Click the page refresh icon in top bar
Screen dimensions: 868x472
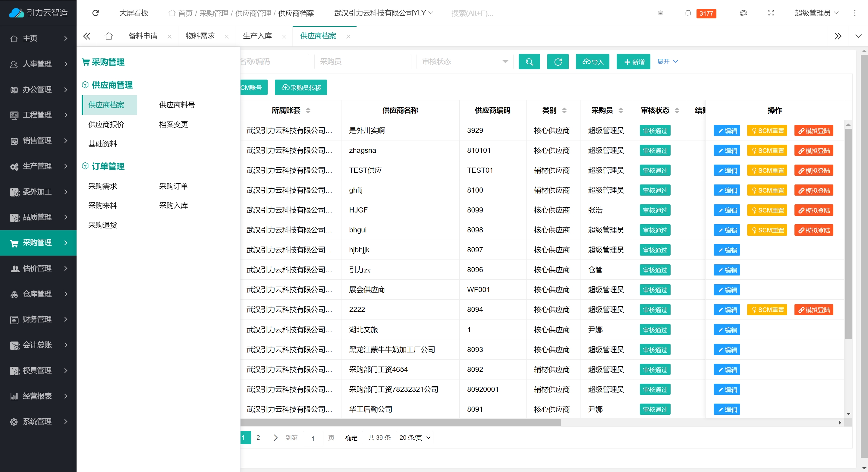pyautogui.click(x=95, y=13)
